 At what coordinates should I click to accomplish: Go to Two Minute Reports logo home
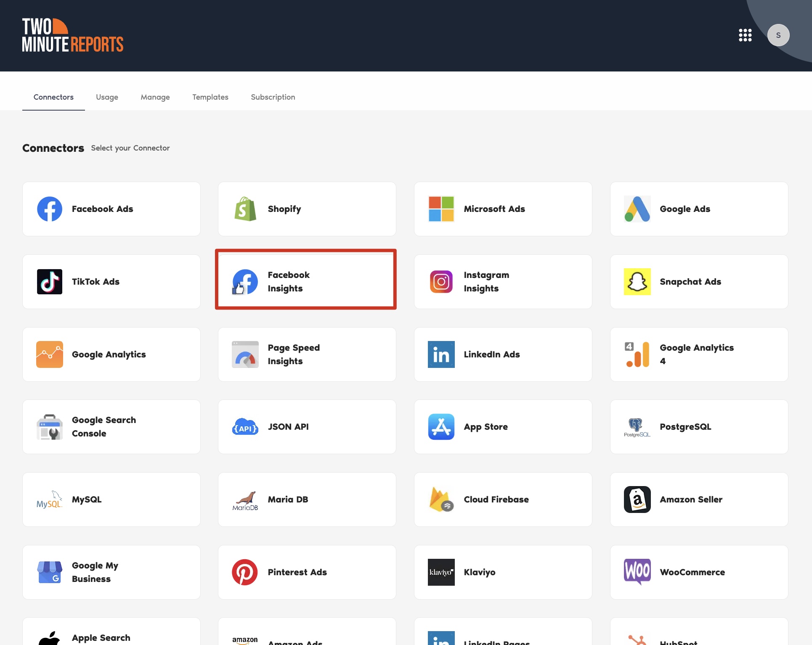73,35
